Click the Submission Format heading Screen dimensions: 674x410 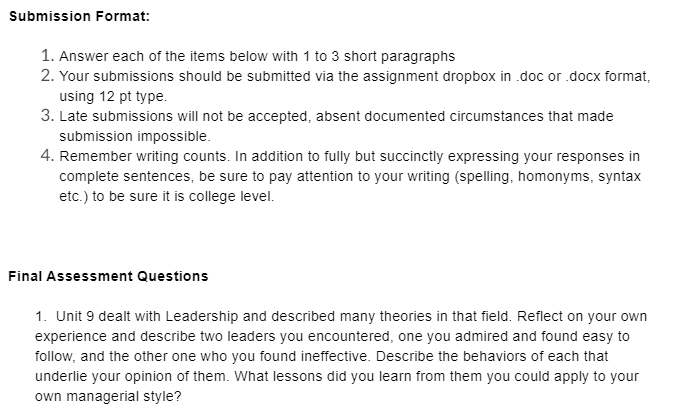coord(80,16)
